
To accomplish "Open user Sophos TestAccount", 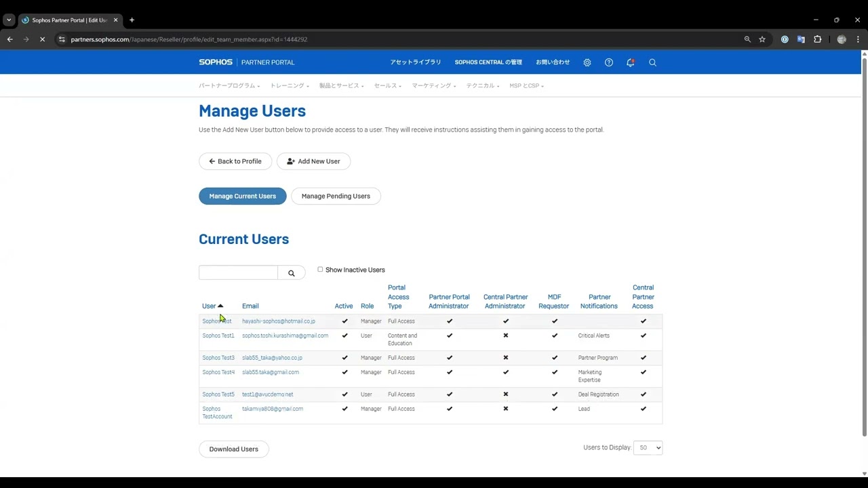I will click(217, 413).
